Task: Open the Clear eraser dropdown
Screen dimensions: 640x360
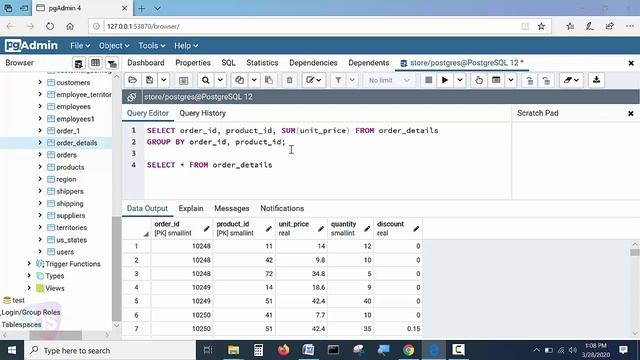Action: (x=571, y=80)
